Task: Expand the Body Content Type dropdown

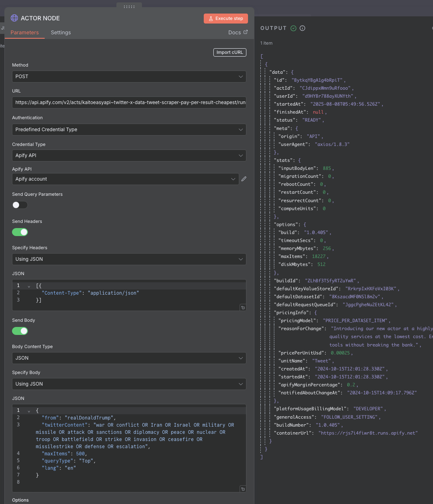Action: (x=129, y=358)
